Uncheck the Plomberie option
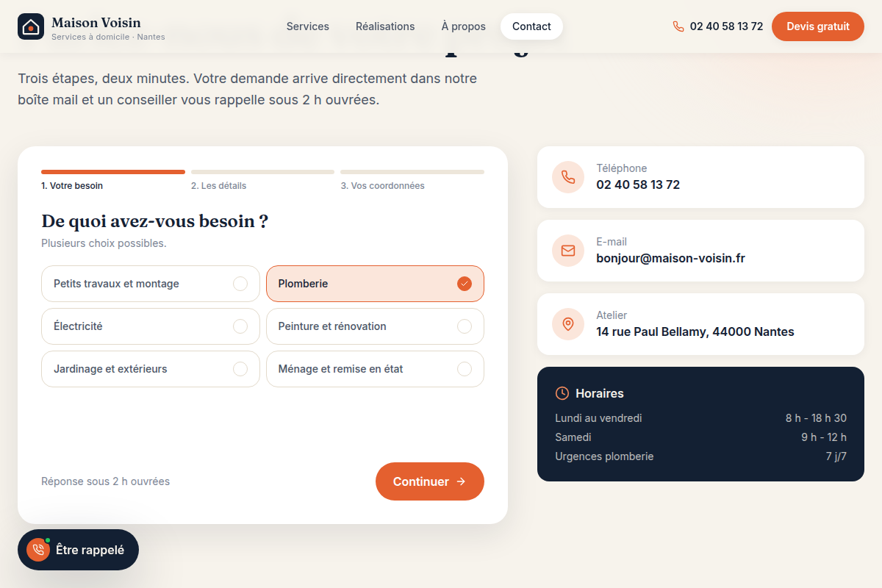 pos(375,284)
